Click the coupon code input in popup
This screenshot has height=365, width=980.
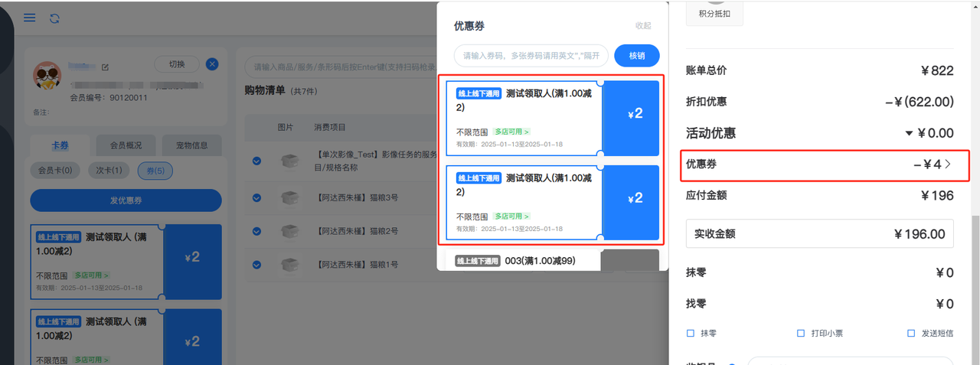531,56
